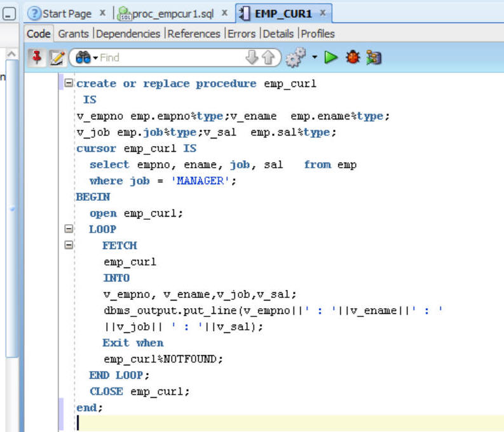The height and width of the screenshot is (432, 504).
Task: Open the Errors sub-tab
Action: [x=242, y=34]
